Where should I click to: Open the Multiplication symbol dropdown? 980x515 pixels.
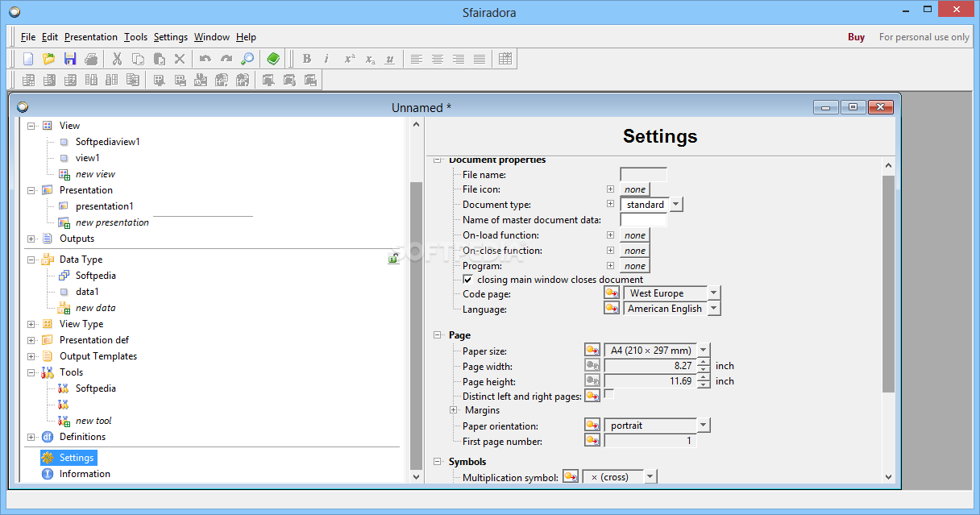[650, 477]
